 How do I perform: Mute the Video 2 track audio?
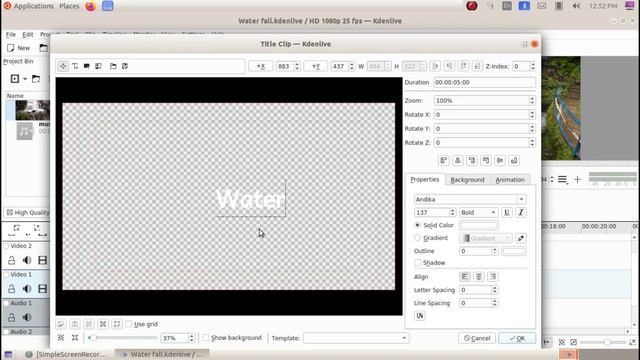pos(27,260)
